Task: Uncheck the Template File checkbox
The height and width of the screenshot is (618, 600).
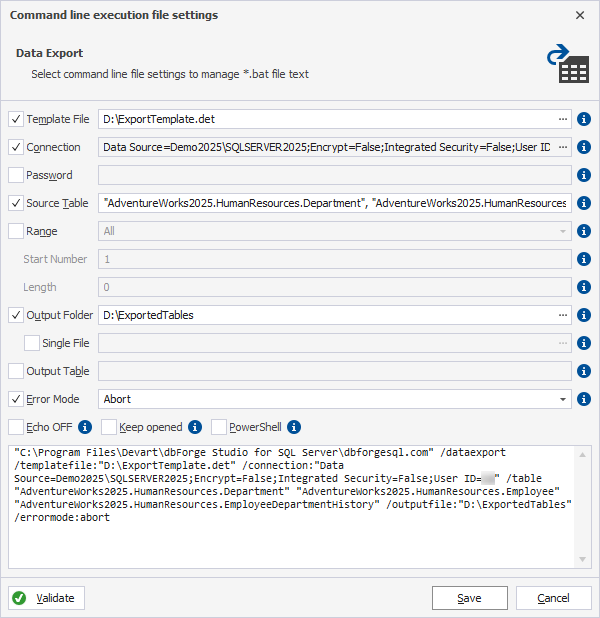Action: (x=16, y=119)
